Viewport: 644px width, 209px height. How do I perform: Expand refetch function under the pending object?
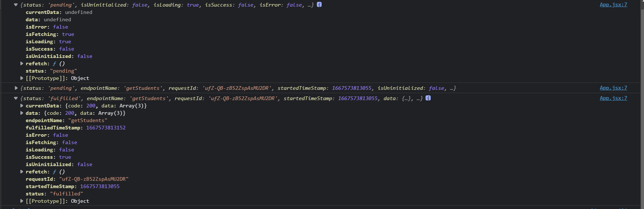coord(22,64)
